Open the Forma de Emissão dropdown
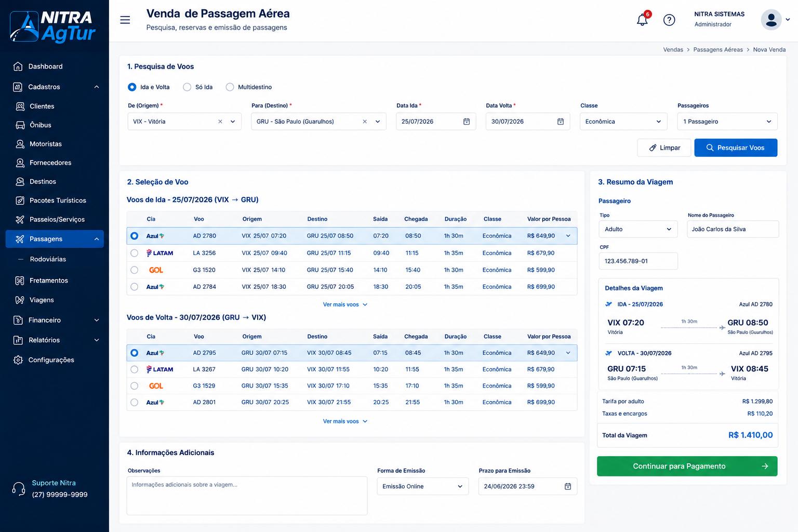Viewport: 798px width, 532px height. click(x=422, y=486)
